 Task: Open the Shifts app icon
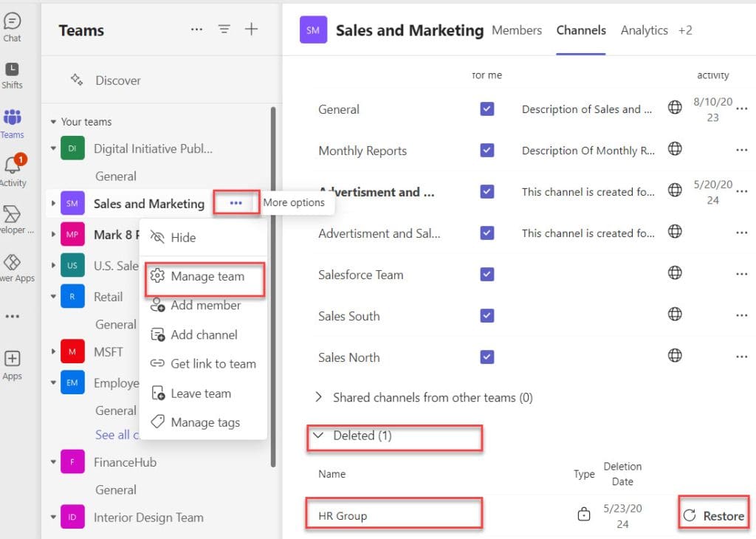(12, 76)
